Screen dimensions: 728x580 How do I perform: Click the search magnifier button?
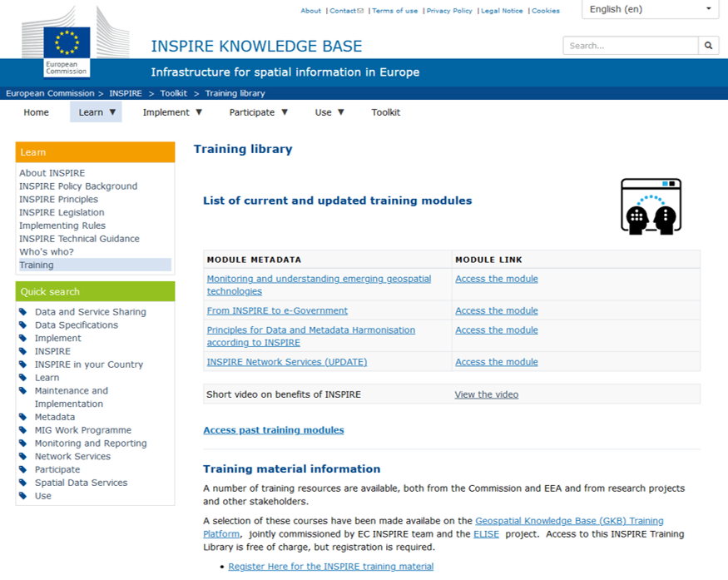(709, 46)
